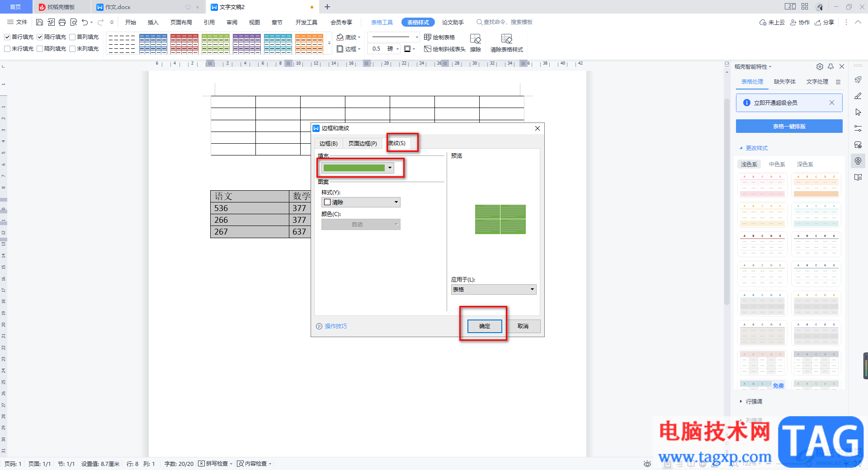The height and width of the screenshot is (470, 868).
Task: Click the 未上云 cloud status icon
Action: (x=772, y=22)
